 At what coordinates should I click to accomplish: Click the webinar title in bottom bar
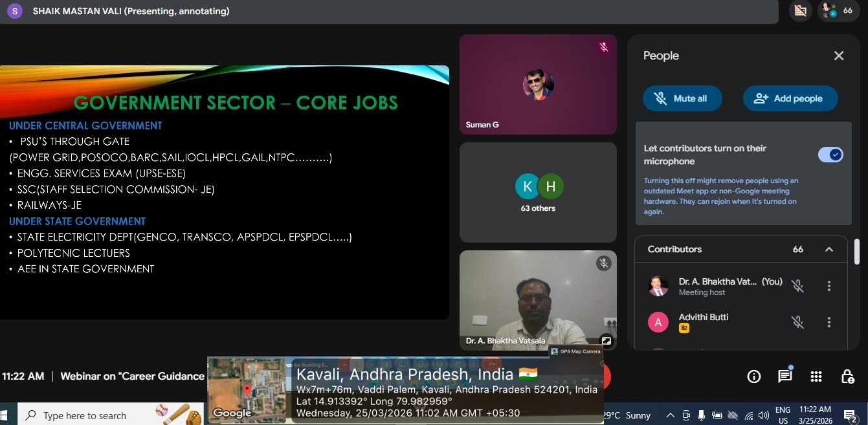tap(133, 376)
